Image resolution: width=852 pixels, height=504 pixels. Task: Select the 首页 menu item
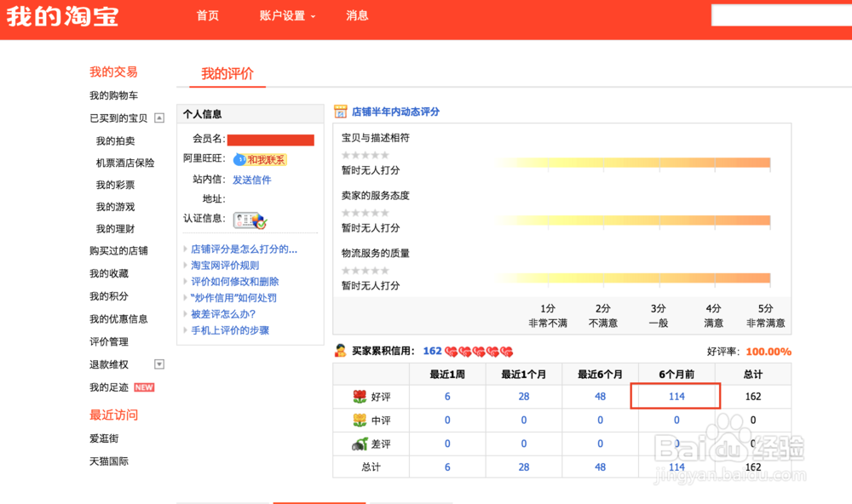207,15
